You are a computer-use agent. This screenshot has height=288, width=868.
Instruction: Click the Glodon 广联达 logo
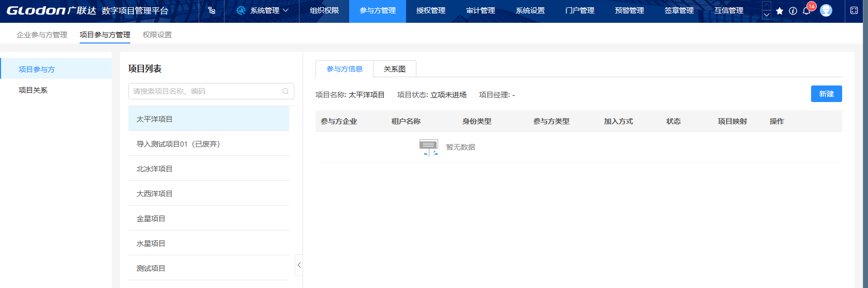51,10
